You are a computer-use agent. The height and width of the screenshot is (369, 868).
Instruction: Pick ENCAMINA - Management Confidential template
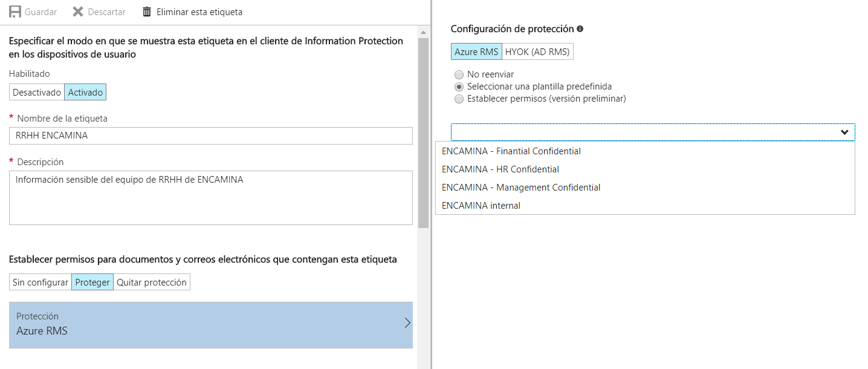[520, 187]
